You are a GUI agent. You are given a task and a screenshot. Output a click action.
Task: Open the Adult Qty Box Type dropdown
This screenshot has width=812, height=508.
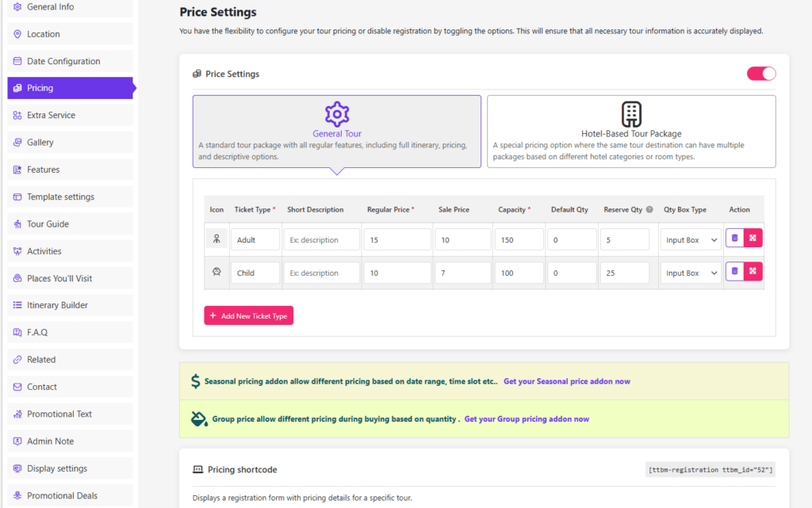pos(690,237)
